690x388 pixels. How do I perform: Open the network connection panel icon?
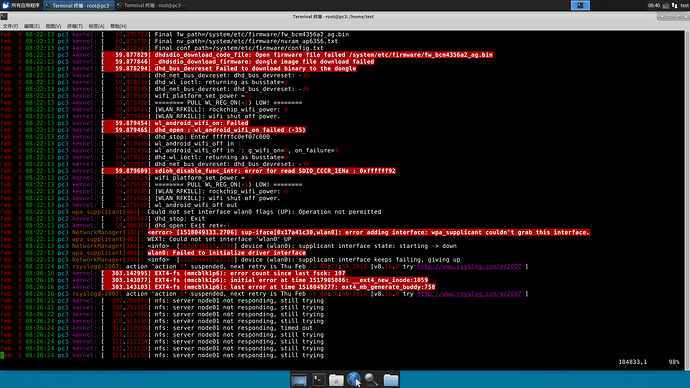pos(674,6)
